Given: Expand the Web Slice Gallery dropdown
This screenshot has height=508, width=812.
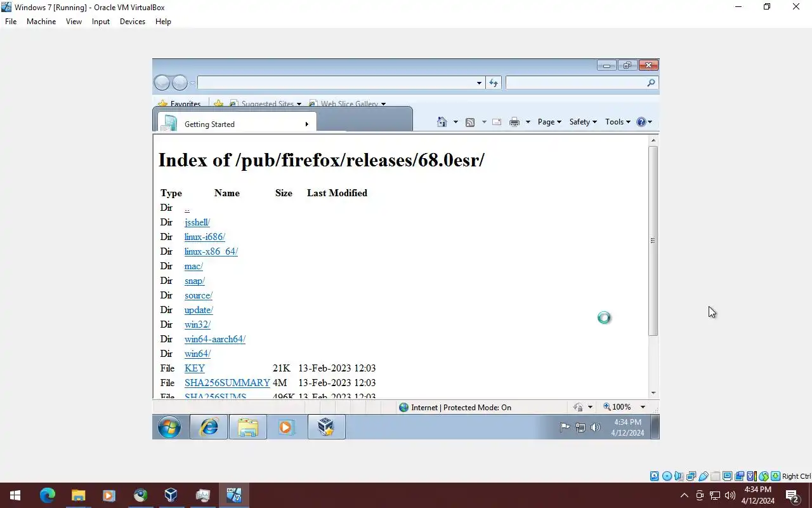Looking at the screenshot, I should pos(383,104).
